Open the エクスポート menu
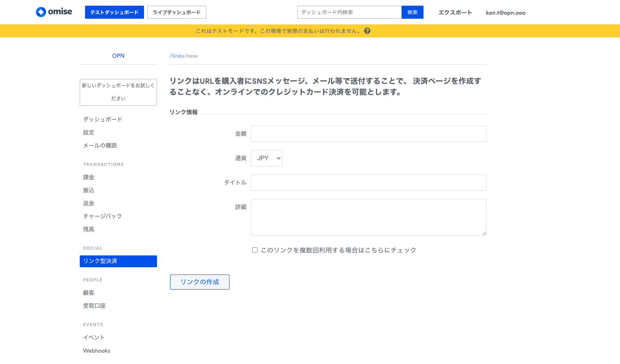The width and height of the screenshot is (620, 364). (x=455, y=13)
